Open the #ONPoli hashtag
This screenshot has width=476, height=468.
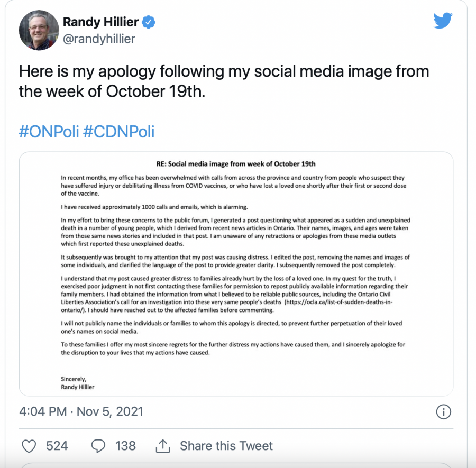(x=49, y=131)
